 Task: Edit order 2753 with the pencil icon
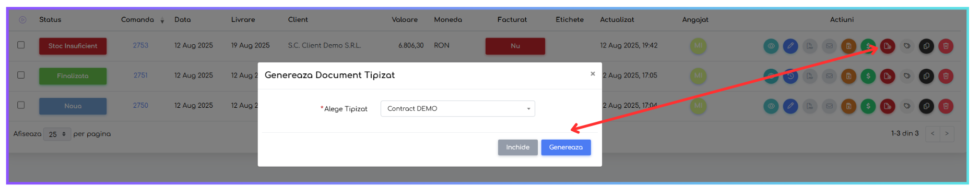click(790, 46)
